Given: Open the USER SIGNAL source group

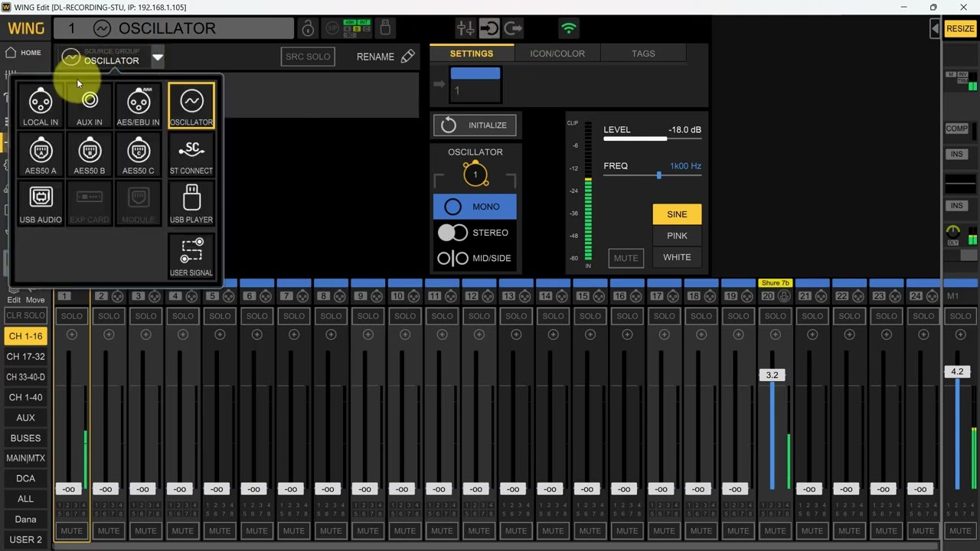Looking at the screenshot, I should (x=191, y=256).
